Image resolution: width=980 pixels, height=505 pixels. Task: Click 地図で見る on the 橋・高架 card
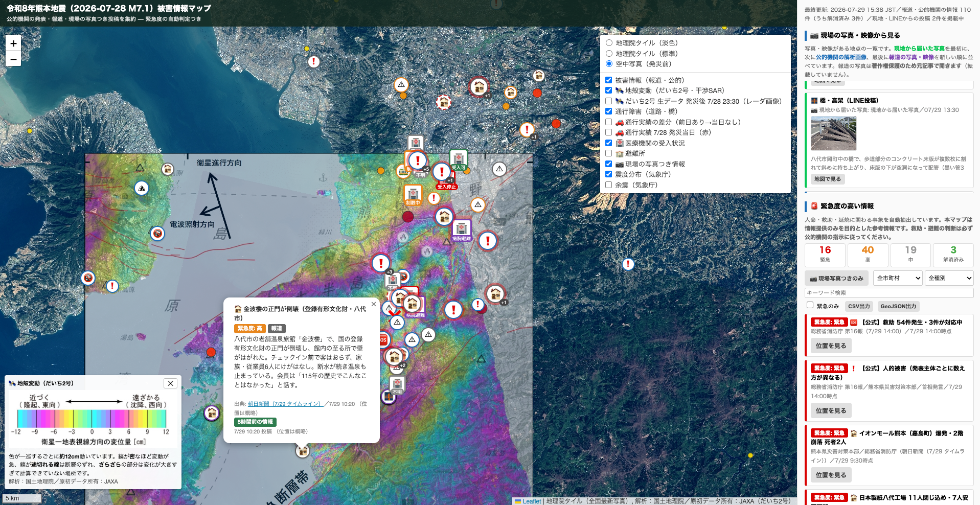pyautogui.click(x=828, y=179)
